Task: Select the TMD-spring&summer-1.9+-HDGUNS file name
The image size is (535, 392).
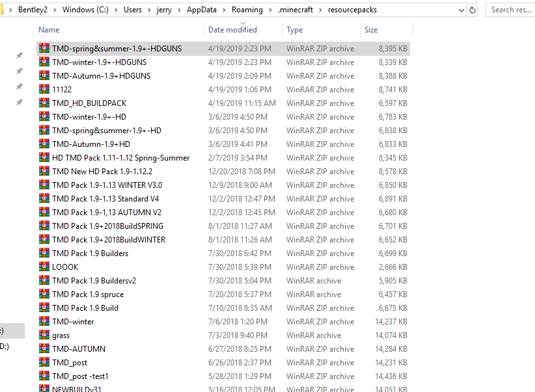Action: pyautogui.click(x=117, y=49)
